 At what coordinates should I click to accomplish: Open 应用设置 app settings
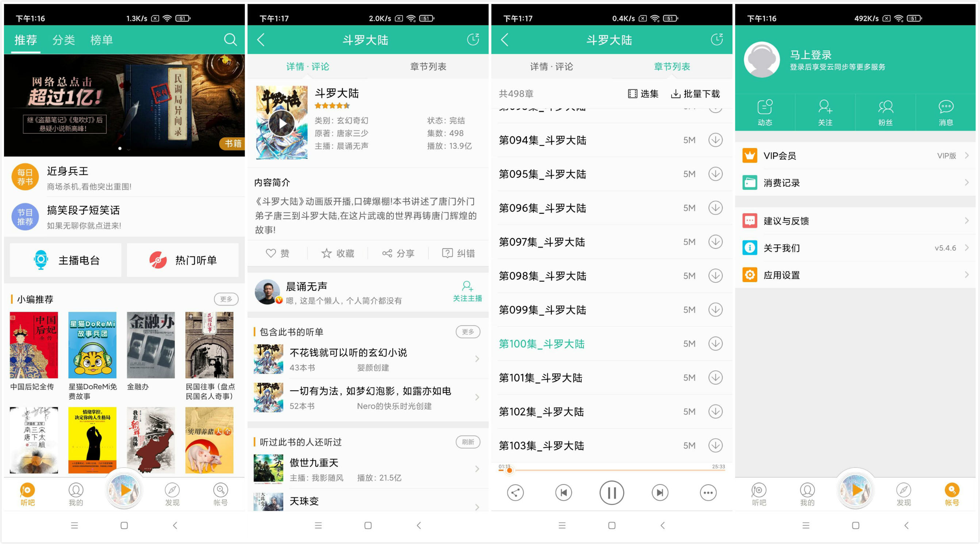click(855, 275)
